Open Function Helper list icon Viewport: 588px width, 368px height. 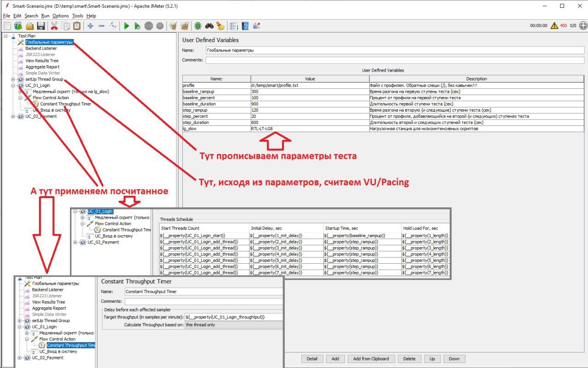(234, 26)
